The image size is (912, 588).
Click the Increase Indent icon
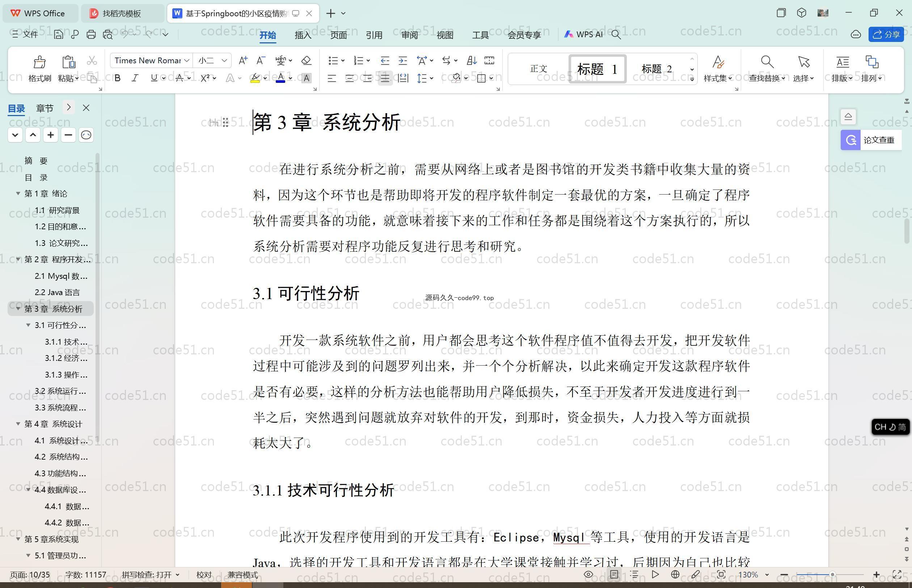(403, 60)
